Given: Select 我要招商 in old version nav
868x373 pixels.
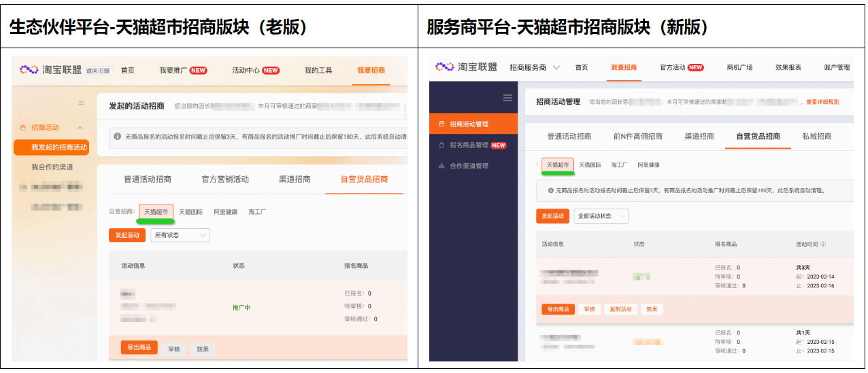Looking at the screenshot, I should click(x=371, y=70).
